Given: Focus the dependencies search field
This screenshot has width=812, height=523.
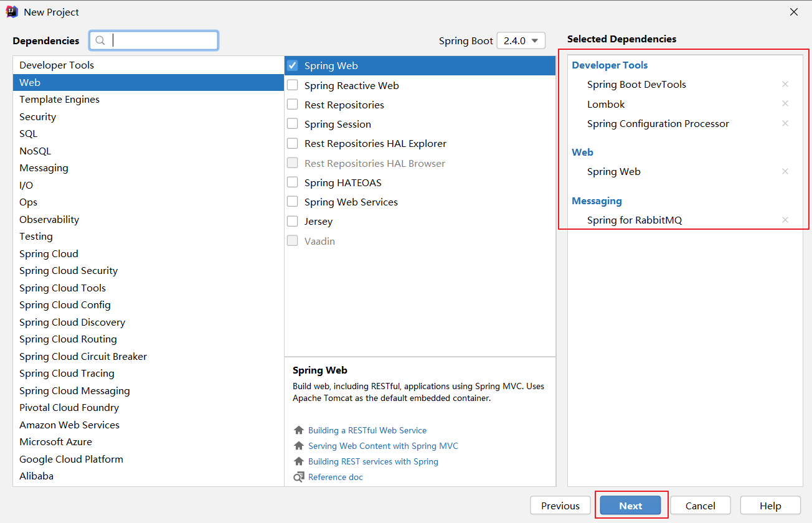Looking at the screenshot, I should pos(154,40).
